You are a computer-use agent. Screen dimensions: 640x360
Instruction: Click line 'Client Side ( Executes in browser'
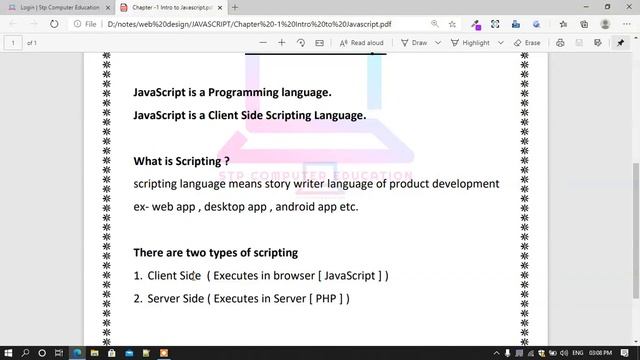261,276
